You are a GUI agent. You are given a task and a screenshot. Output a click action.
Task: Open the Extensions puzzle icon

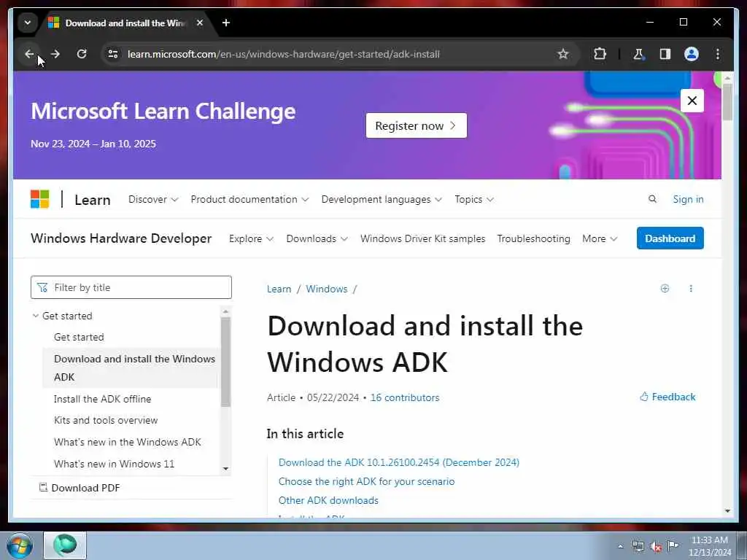(x=600, y=54)
